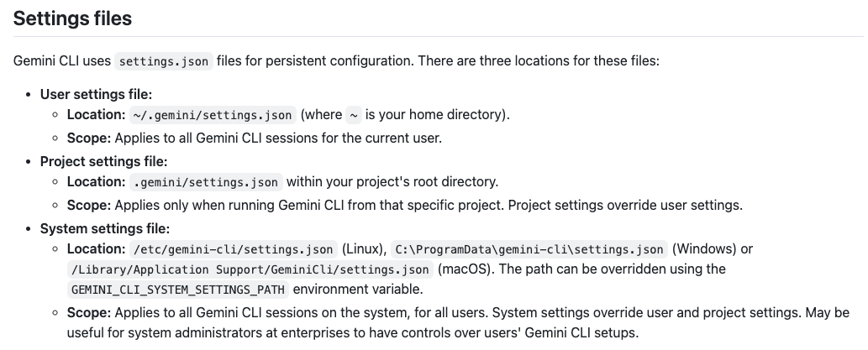Click the "System settings file:" bold label
868x350 pixels.
pyautogui.click(x=105, y=228)
